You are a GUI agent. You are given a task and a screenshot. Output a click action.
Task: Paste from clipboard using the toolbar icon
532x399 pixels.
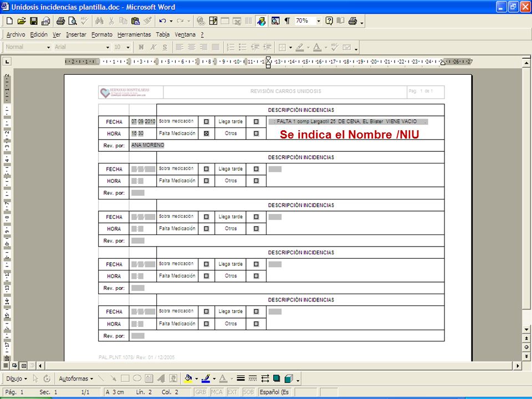pyautogui.click(x=135, y=21)
